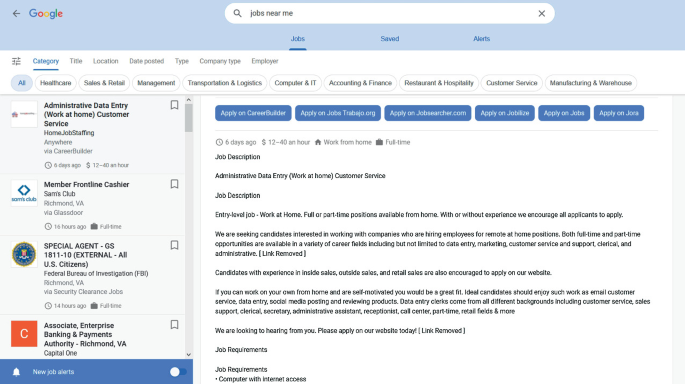Open the Google logo homepage

click(x=46, y=14)
